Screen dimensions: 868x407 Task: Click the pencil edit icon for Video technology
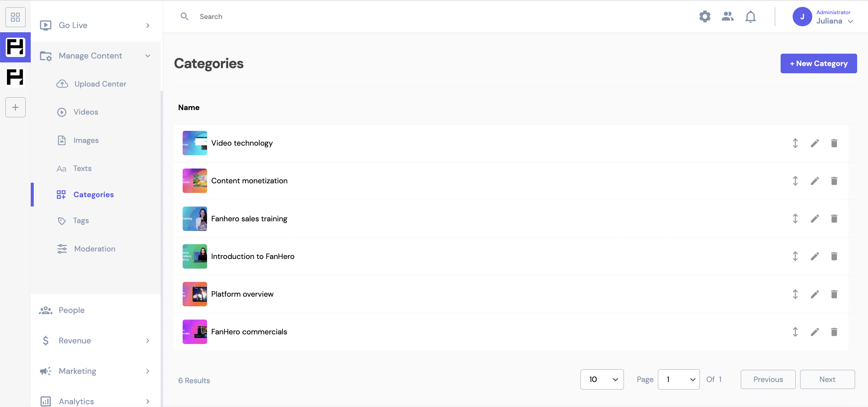[x=814, y=143]
